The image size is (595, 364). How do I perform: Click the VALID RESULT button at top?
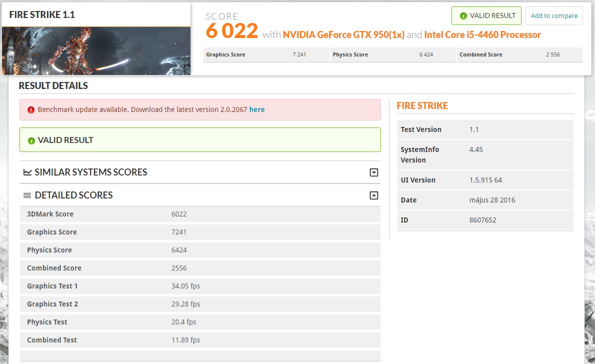pyautogui.click(x=486, y=16)
